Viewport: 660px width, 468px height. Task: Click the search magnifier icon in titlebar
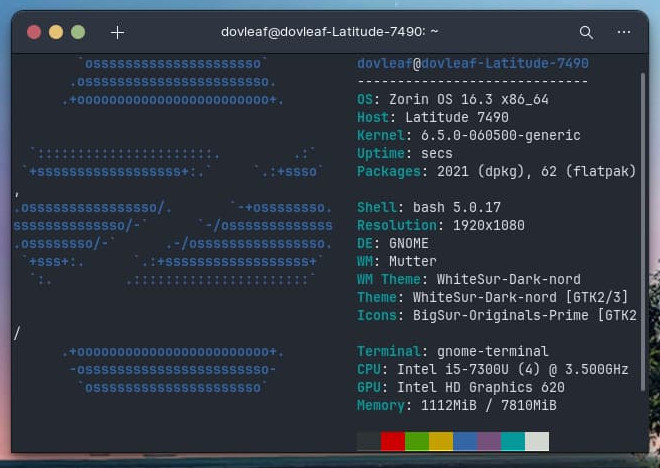coord(586,32)
